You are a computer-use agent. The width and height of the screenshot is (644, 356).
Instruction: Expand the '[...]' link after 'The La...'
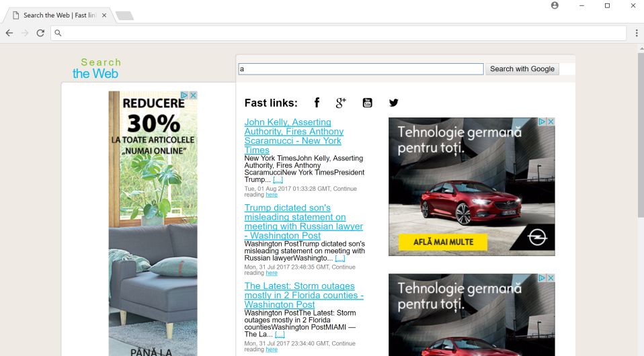click(x=280, y=335)
